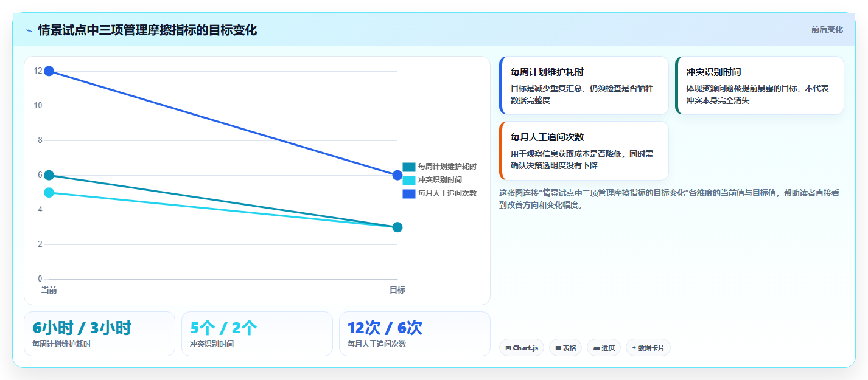The image size is (868, 380).
Task: Select the Chart.js tag chip
Action: tap(522, 348)
